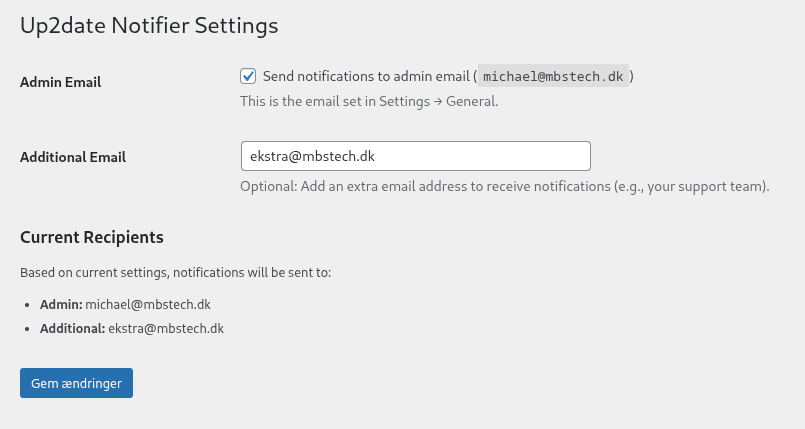
Task: Click ekstra@mbstech.dk in the recipients list
Action: point(166,328)
